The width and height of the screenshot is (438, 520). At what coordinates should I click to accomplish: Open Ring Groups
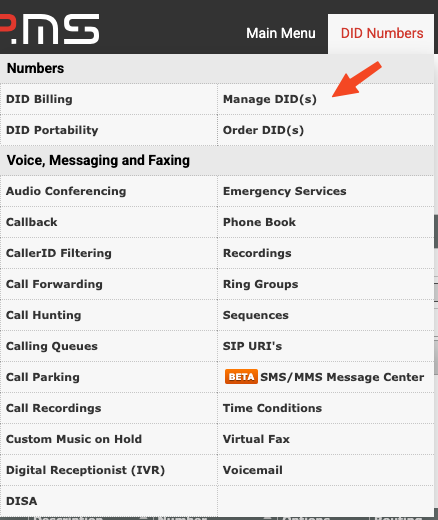point(261,284)
